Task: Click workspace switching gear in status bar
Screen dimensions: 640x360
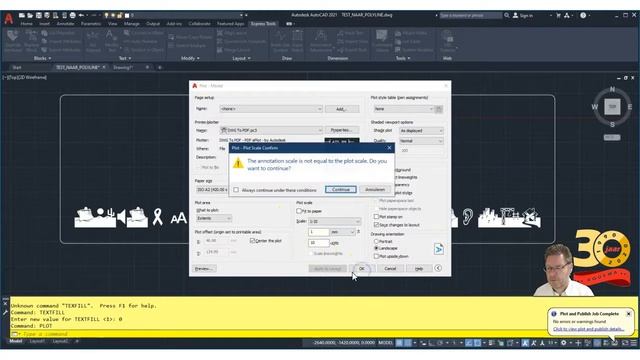Action: click(x=563, y=343)
